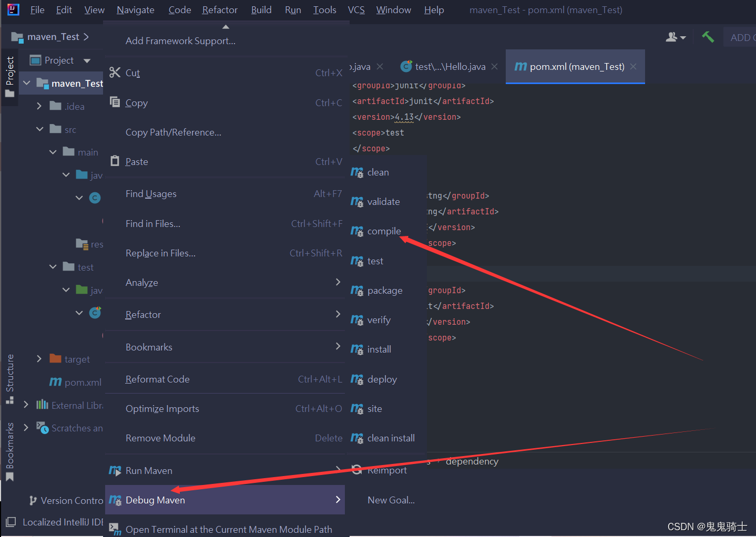Collapse the main folder node

53,152
